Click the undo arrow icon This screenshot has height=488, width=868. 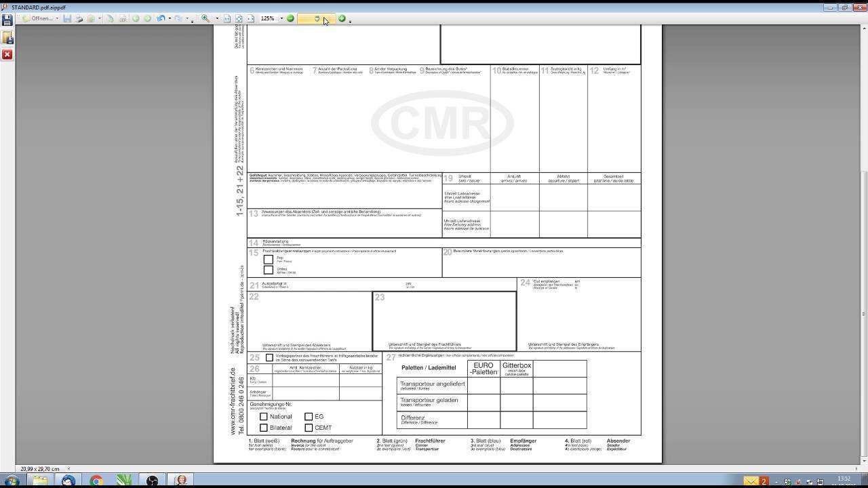161,19
